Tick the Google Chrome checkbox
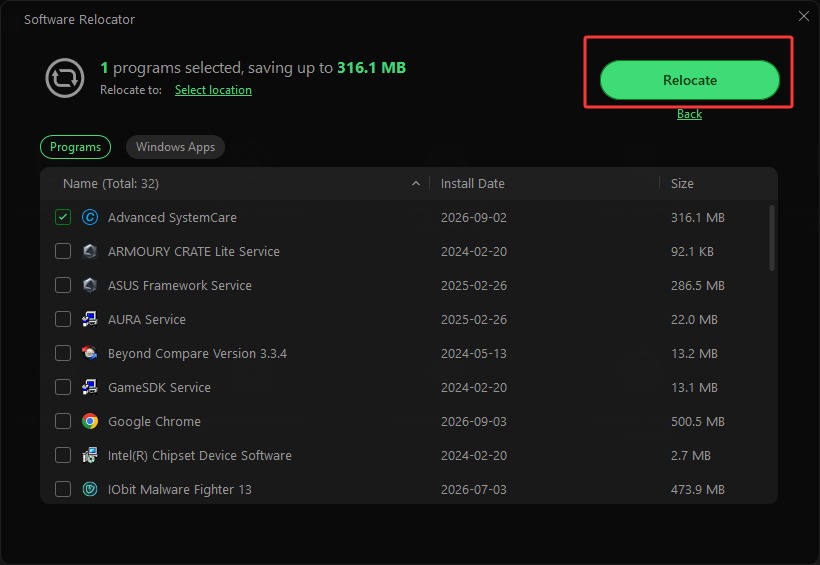Image resolution: width=820 pixels, height=565 pixels. coord(63,421)
